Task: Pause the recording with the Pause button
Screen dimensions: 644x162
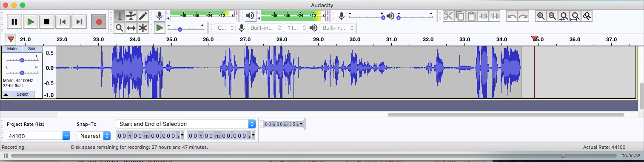Action: pyautogui.click(x=14, y=22)
